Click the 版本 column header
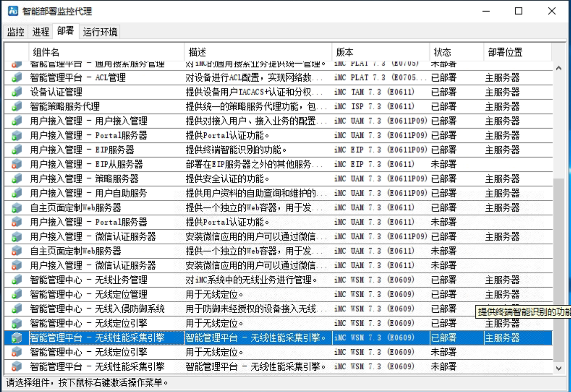 pos(381,52)
